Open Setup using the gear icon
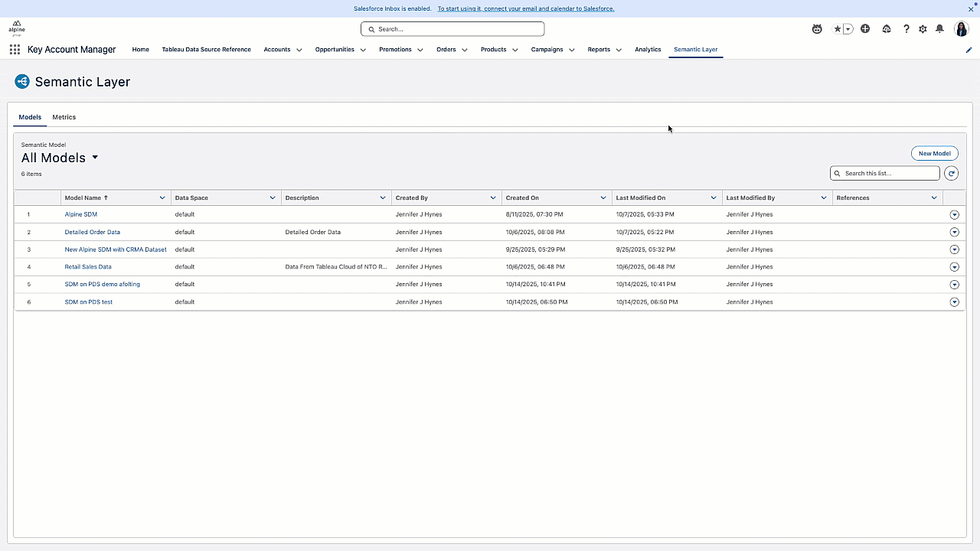The height and width of the screenshot is (551, 980). [x=923, y=28]
